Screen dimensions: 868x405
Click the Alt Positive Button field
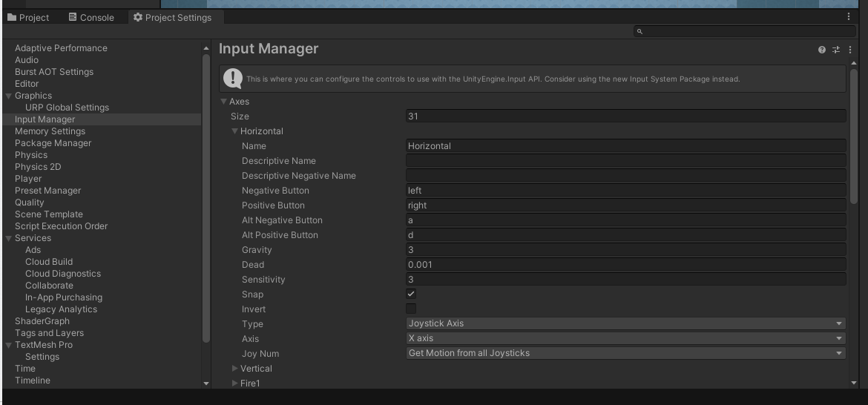625,235
